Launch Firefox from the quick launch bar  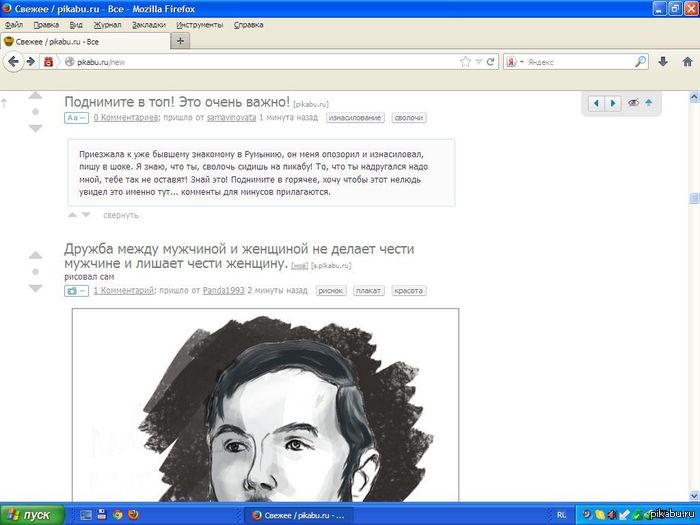point(133,515)
